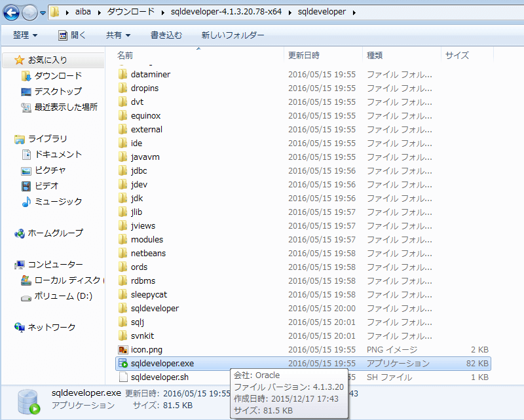Click the database icon in details pane
Image resolution: width=524 pixels, height=420 pixels.
29,402
